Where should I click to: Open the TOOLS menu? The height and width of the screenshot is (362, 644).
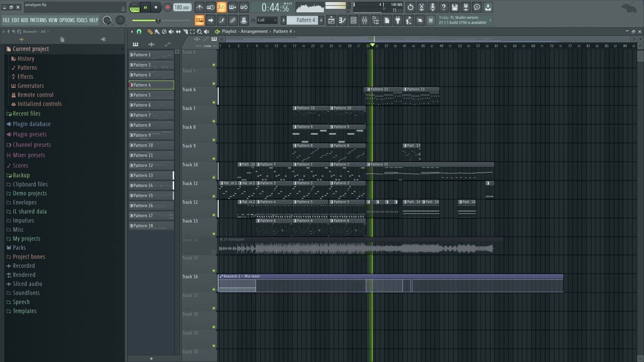tap(82, 20)
